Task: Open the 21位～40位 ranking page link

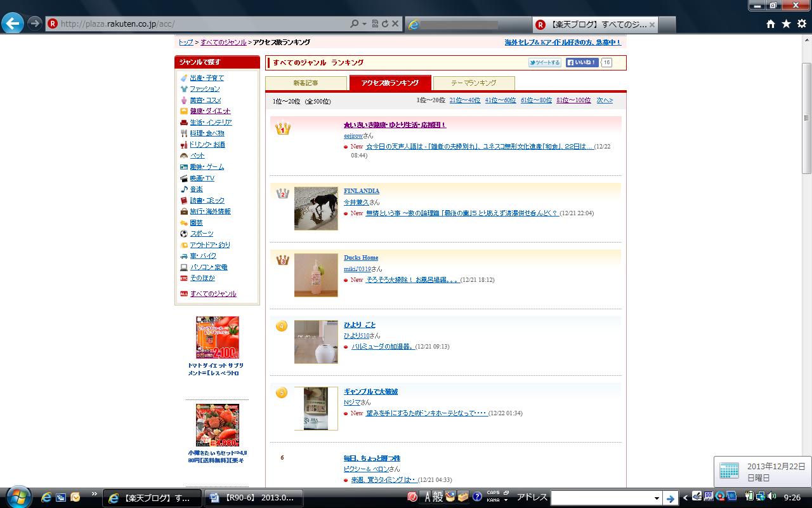Action: point(464,100)
